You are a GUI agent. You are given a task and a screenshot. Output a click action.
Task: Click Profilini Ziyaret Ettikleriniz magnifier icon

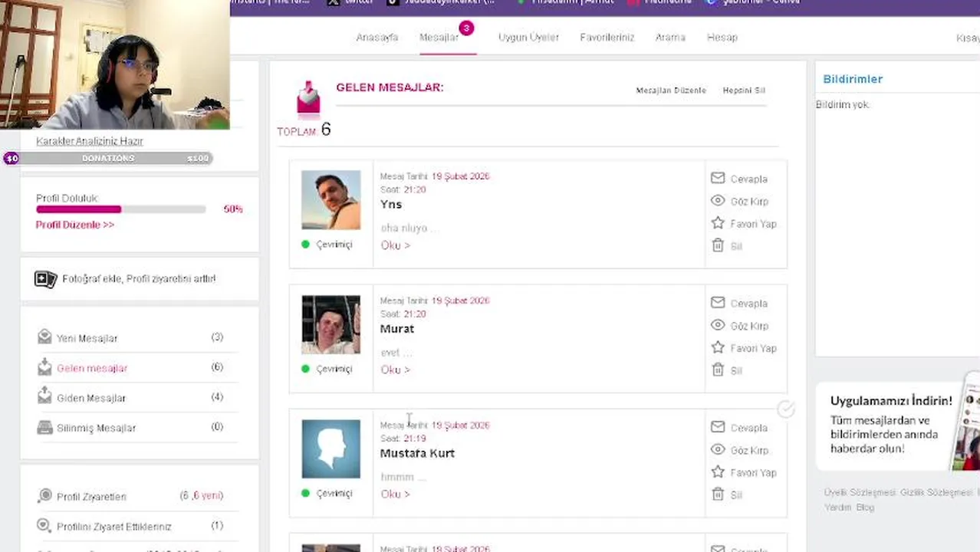[44, 526]
